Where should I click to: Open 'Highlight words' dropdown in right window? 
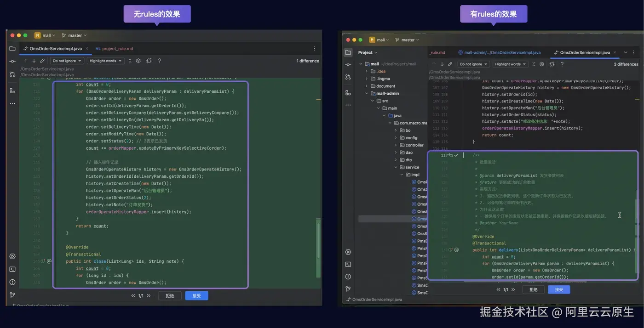coord(510,64)
